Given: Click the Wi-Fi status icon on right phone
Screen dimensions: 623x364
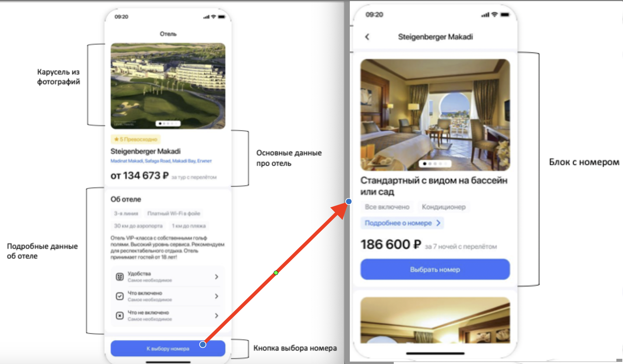Looking at the screenshot, I should [x=494, y=15].
